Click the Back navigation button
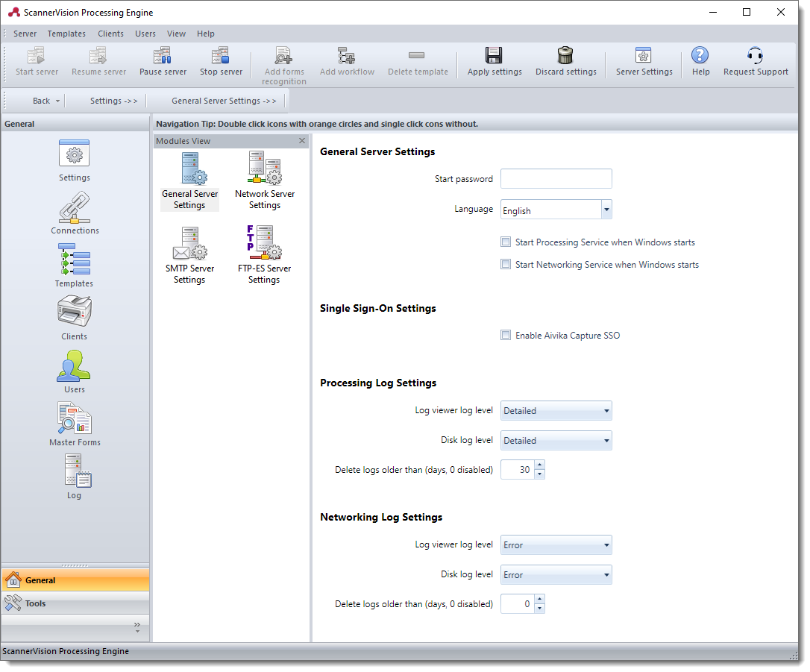Image resolution: width=810 pixels, height=672 pixels. tap(41, 101)
